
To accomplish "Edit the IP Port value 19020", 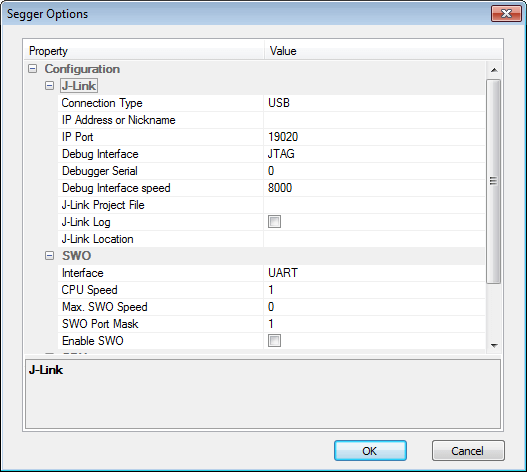I will tap(374, 137).
